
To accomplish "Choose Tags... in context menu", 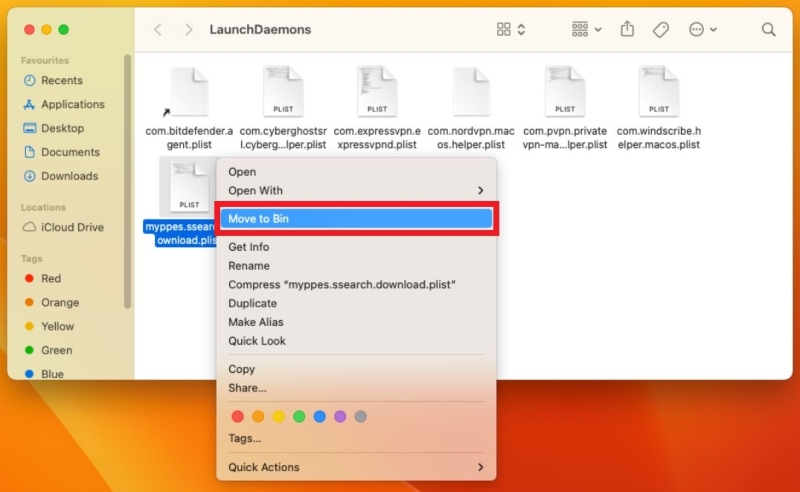I will coord(356,438).
